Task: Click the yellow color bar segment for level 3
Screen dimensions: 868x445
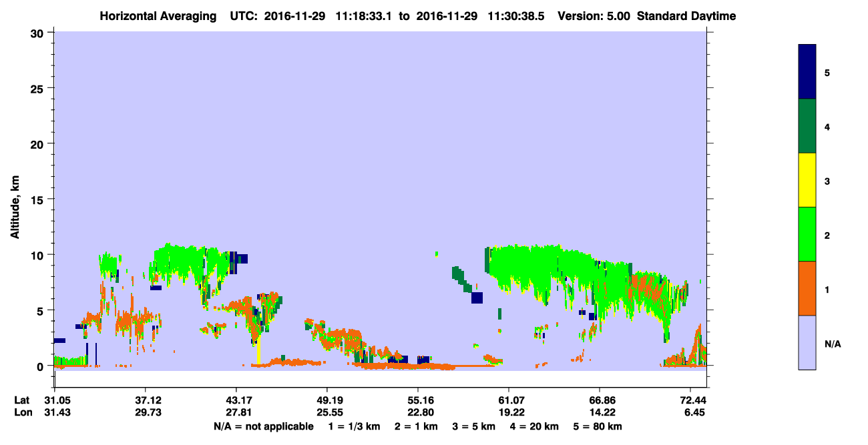Action: (807, 180)
